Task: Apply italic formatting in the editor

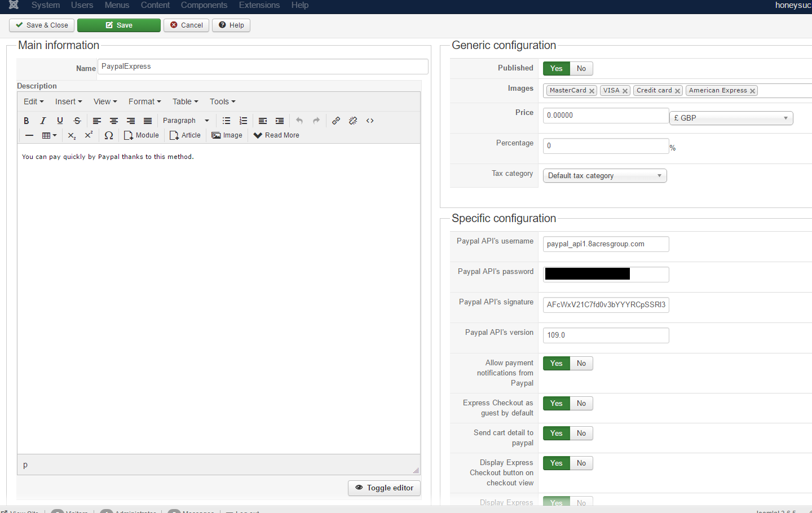Action: [43, 121]
